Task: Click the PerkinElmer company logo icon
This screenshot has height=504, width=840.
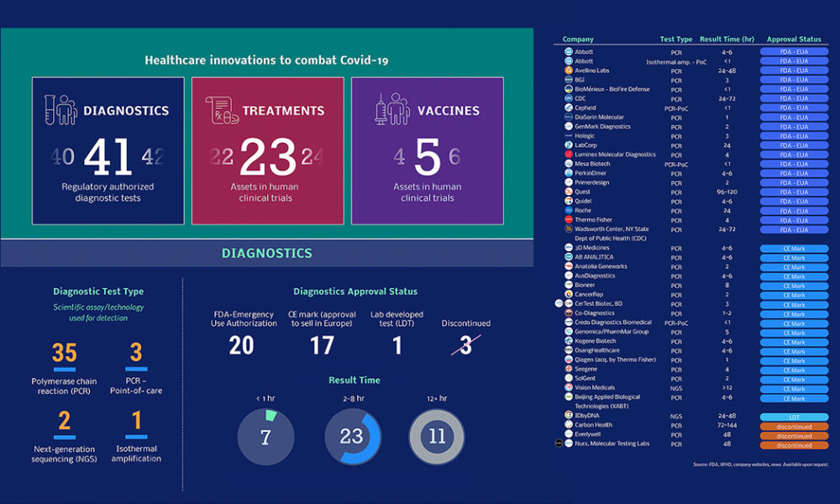Action: (x=569, y=173)
